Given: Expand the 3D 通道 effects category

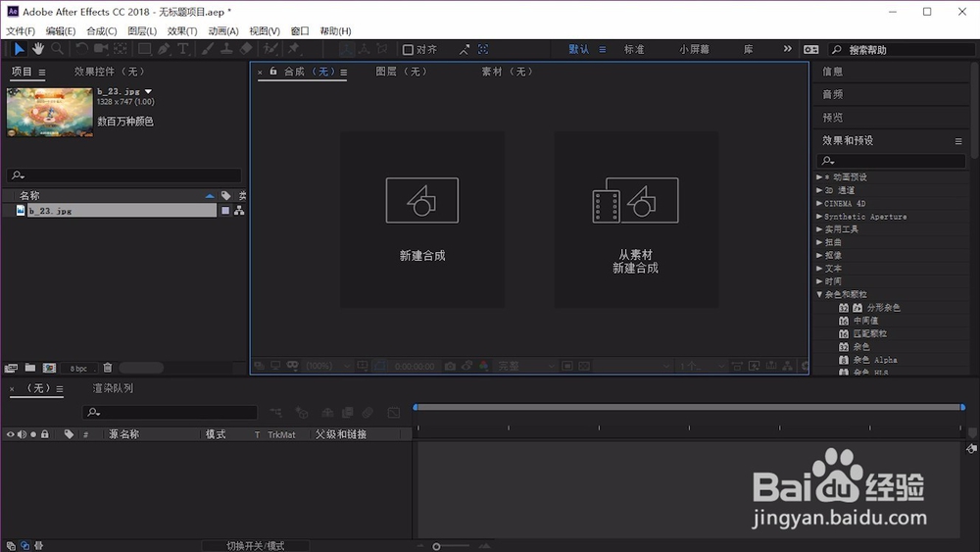Looking at the screenshot, I should [819, 190].
